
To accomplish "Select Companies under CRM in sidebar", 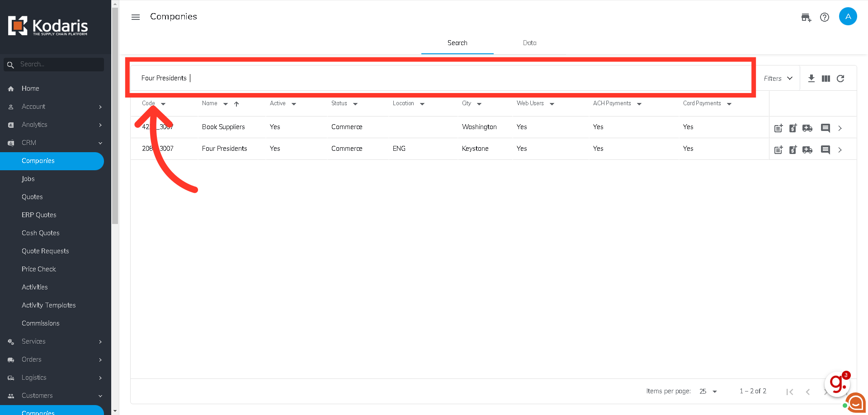I will 52,161.
